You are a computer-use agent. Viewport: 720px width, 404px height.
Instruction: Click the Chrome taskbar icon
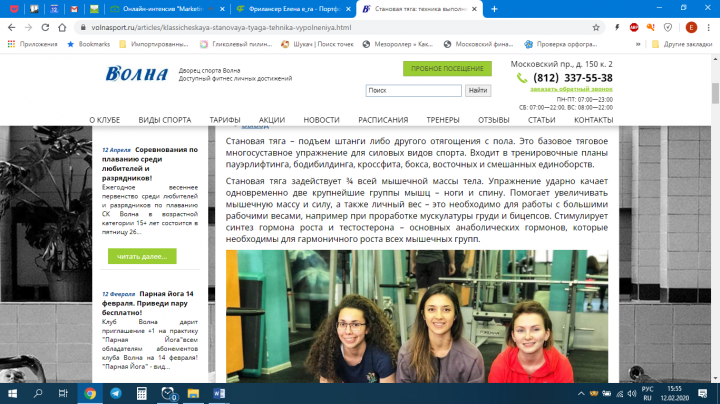coord(90,393)
